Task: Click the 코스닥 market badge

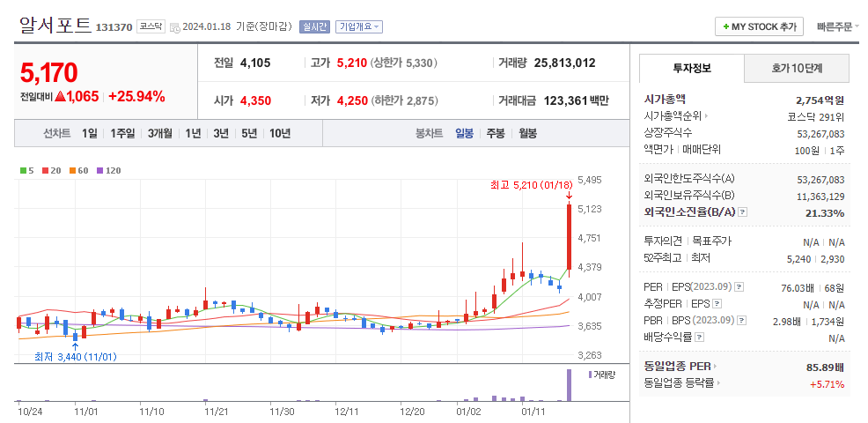Action: [151, 26]
